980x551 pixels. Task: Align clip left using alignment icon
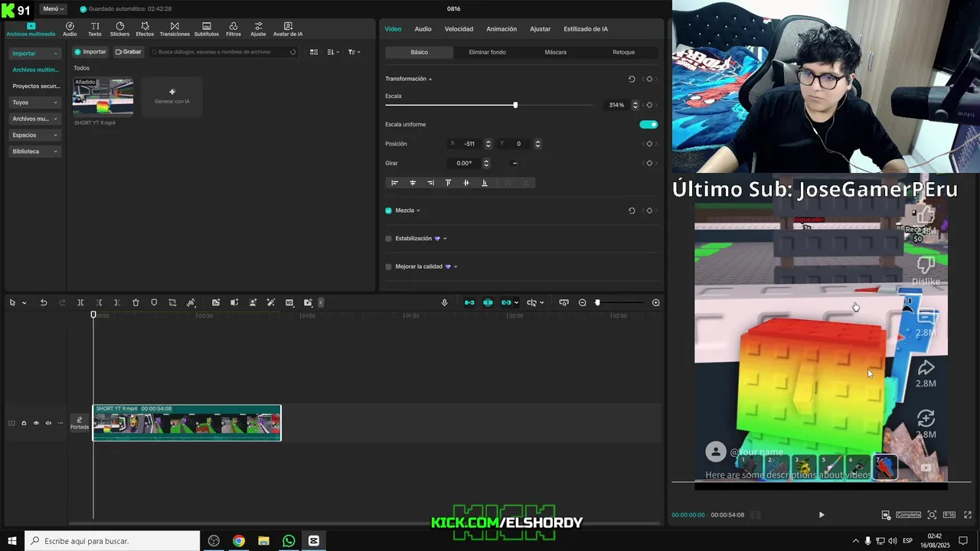395,183
